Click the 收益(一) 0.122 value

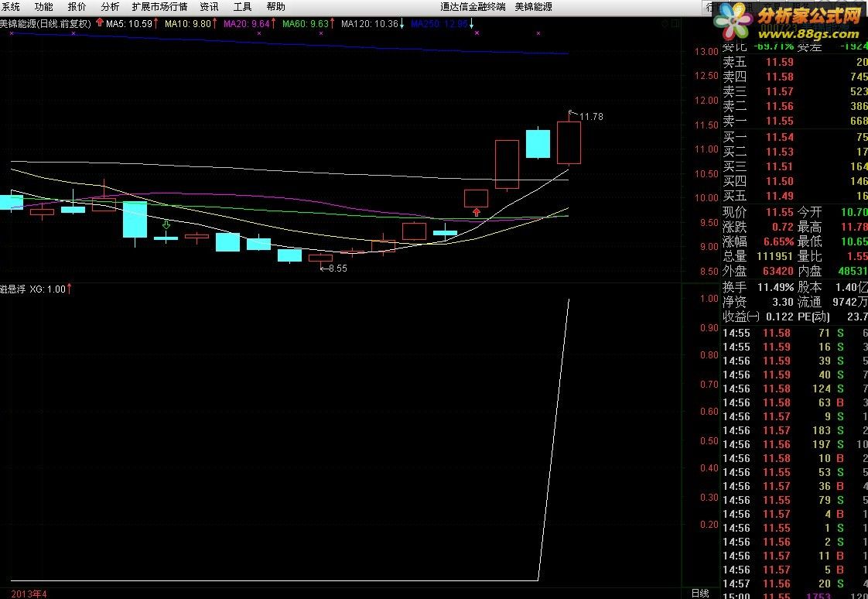click(780, 317)
